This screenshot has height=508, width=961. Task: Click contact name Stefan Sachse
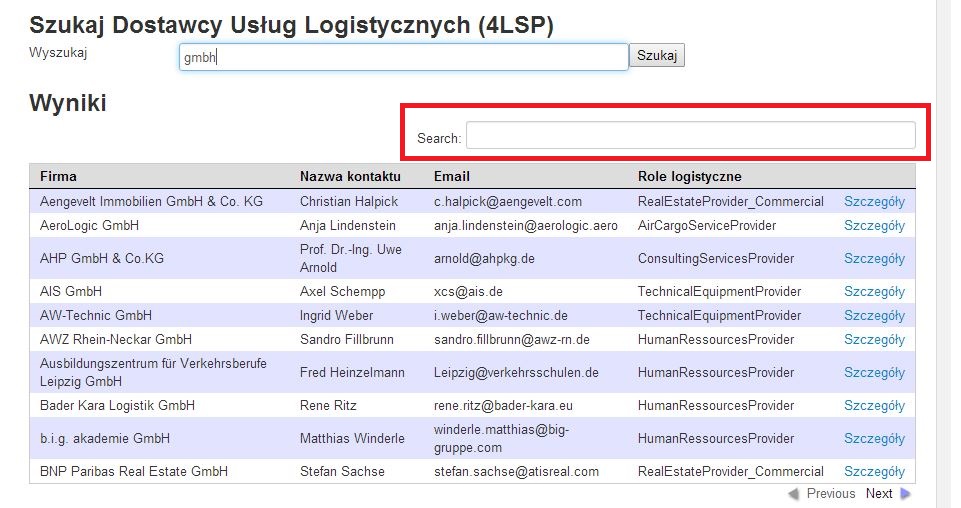[342, 472]
